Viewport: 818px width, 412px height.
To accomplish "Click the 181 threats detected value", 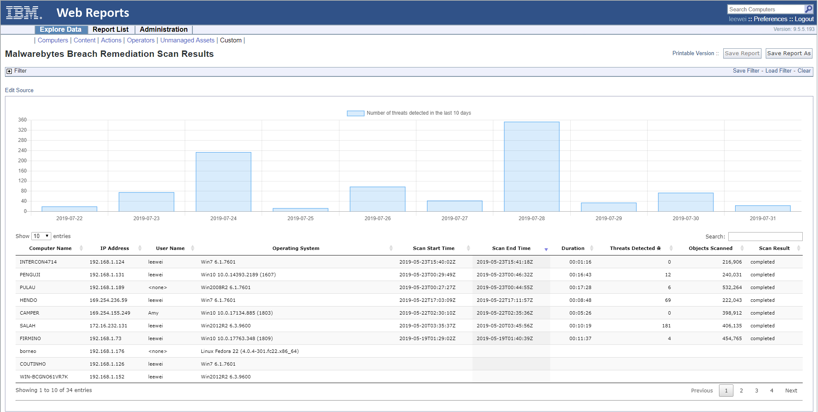I will point(666,326).
